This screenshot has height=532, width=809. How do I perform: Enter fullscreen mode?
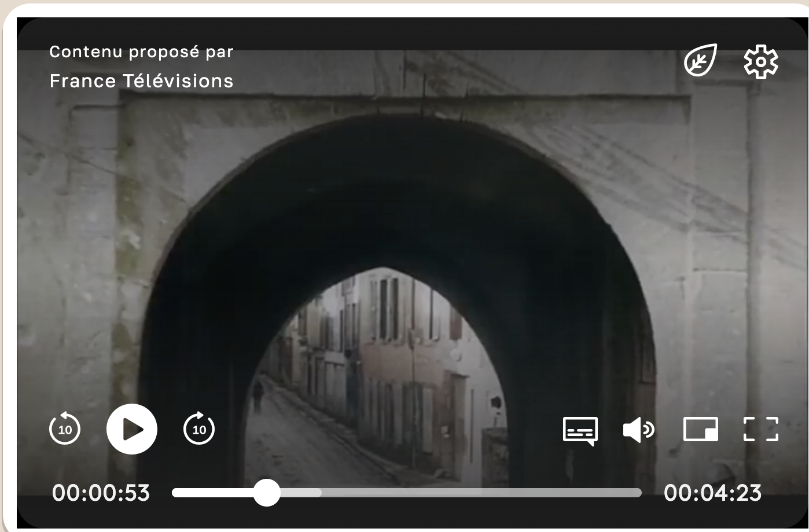pos(761,430)
